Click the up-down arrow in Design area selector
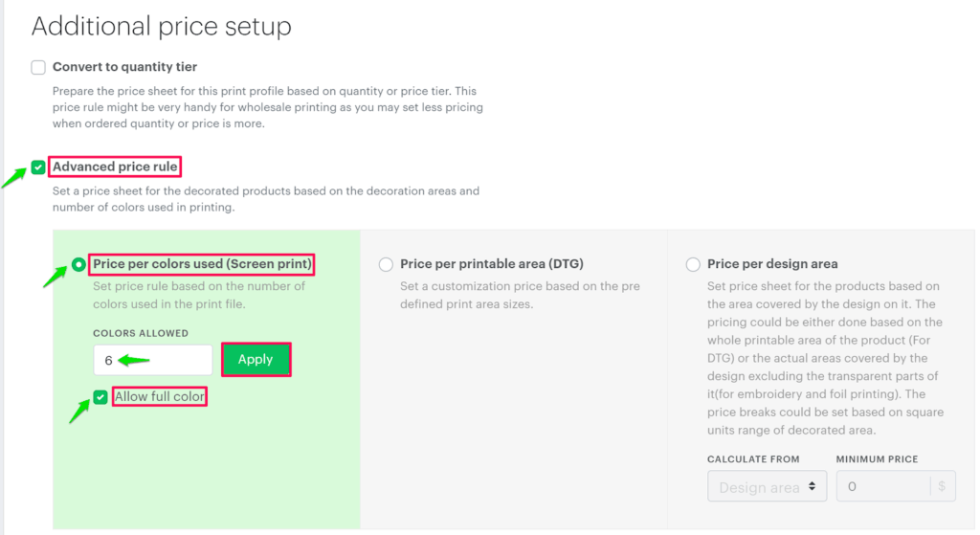 pos(813,487)
